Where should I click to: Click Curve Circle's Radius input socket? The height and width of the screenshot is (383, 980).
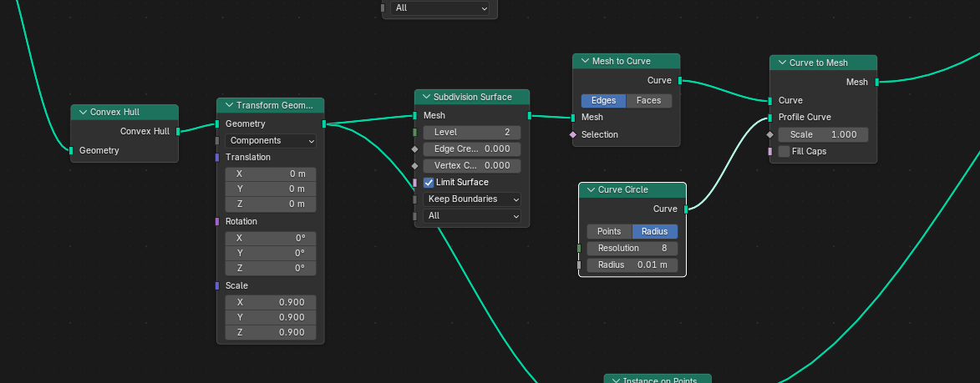tap(579, 265)
